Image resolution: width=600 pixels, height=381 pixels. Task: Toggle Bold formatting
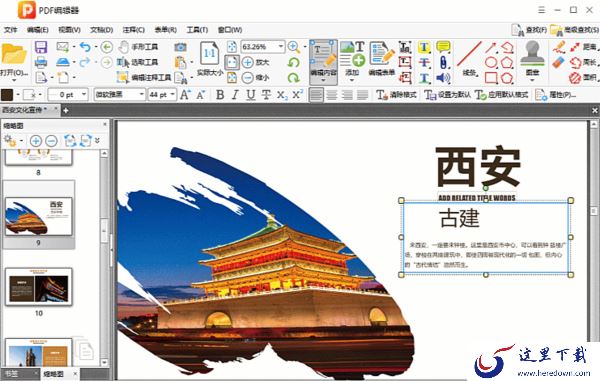pos(220,94)
